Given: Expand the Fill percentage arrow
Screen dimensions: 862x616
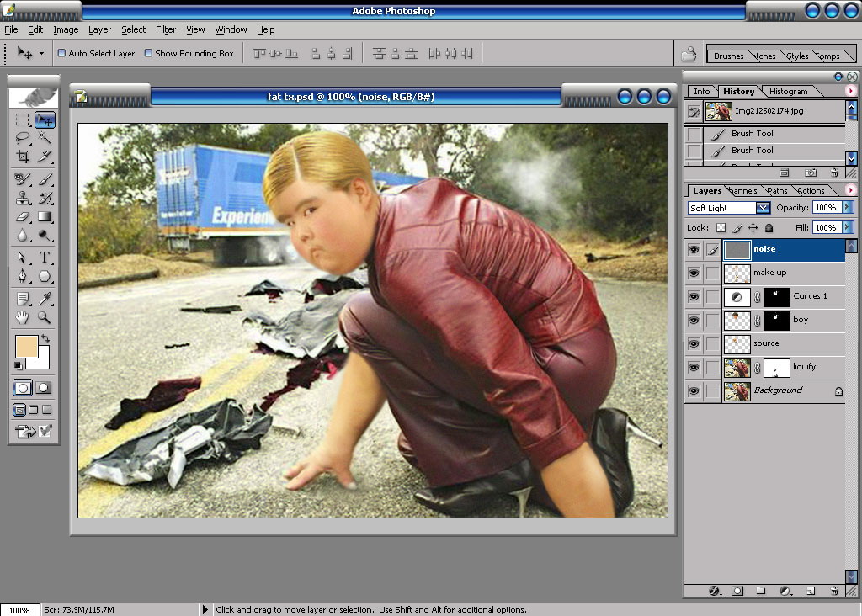Looking at the screenshot, I should click(x=848, y=227).
